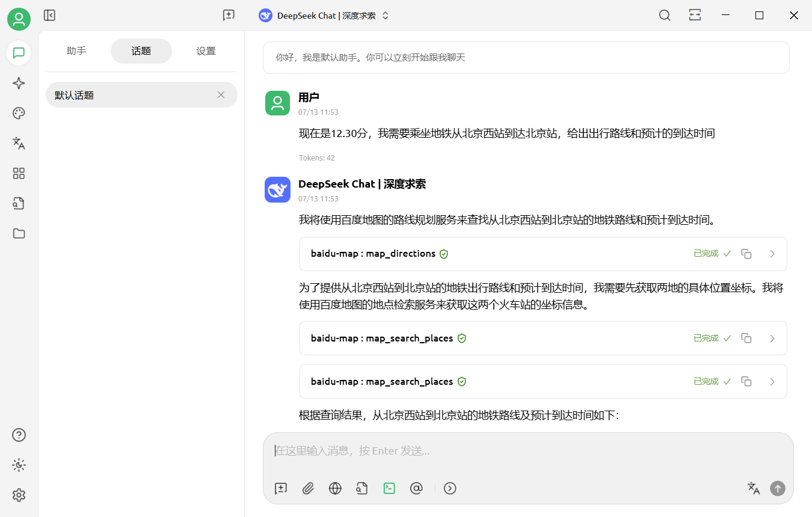
Task: Open the painting/image generation panel
Action: 19,113
